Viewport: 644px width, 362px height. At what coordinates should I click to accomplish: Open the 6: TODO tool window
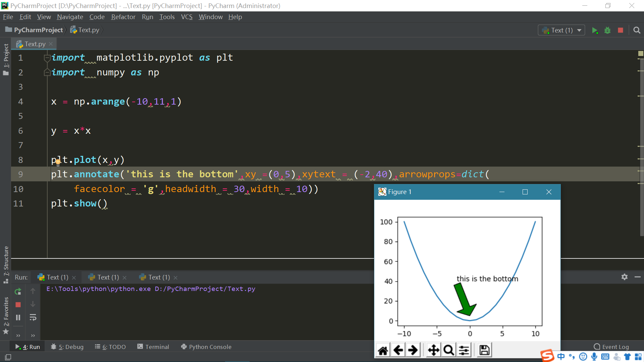pyautogui.click(x=110, y=347)
